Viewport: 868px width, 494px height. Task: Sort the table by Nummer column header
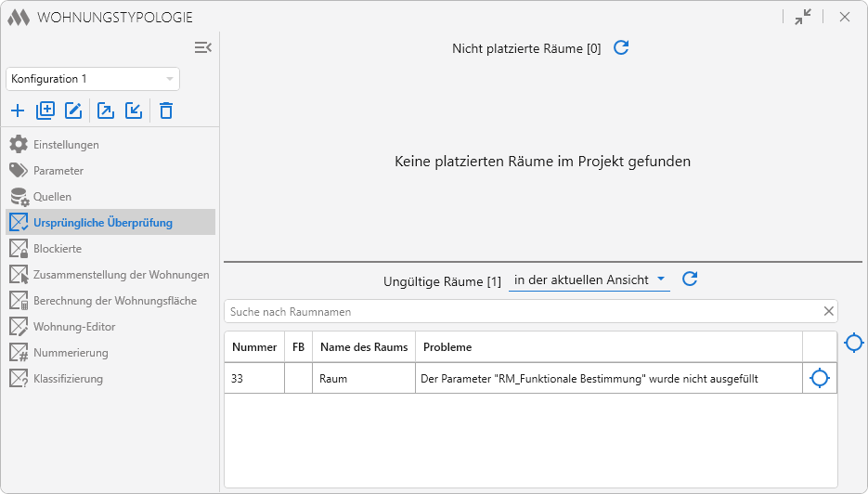[x=254, y=347]
